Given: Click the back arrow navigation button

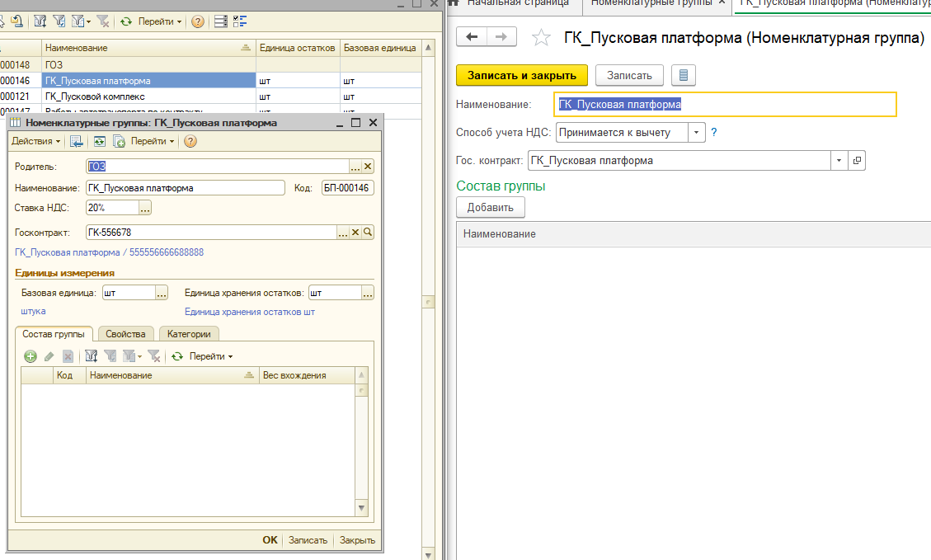Looking at the screenshot, I should [472, 37].
